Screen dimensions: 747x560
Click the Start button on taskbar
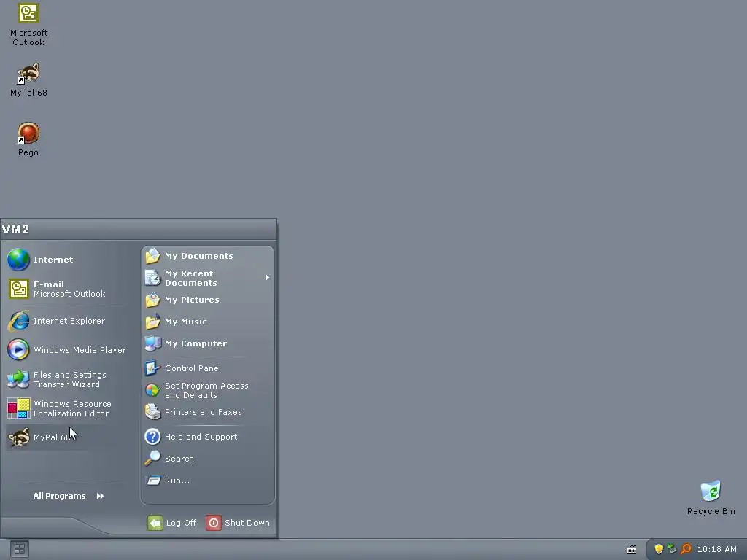20,549
